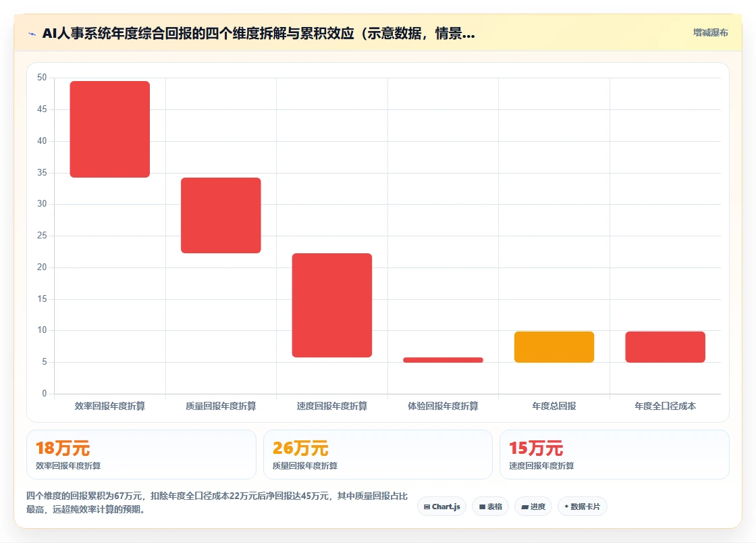Image resolution: width=756 pixels, height=543 pixels.
Task: Click the axis label 年度总回报
Action: pyautogui.click(x=554, y=406)
